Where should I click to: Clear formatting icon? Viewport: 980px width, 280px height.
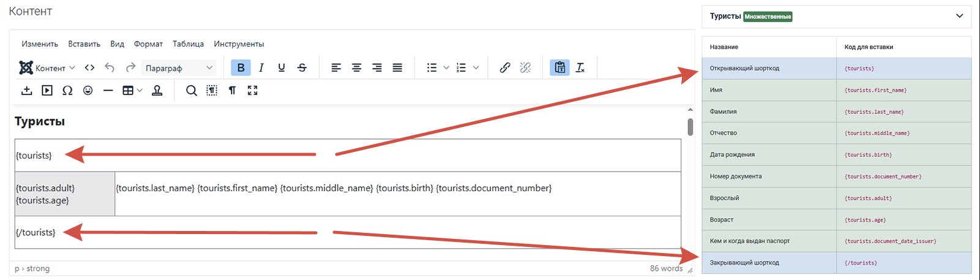580,68
